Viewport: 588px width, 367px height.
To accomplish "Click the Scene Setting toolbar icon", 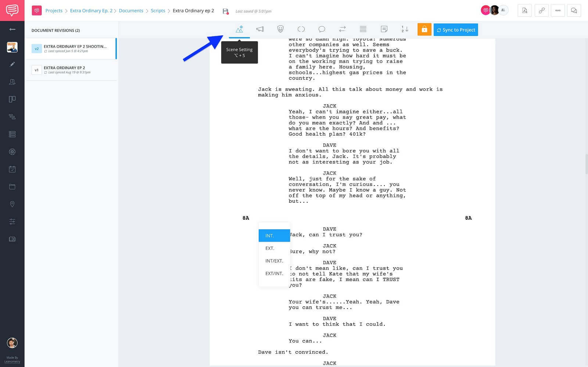I will [x=239, y=29].
